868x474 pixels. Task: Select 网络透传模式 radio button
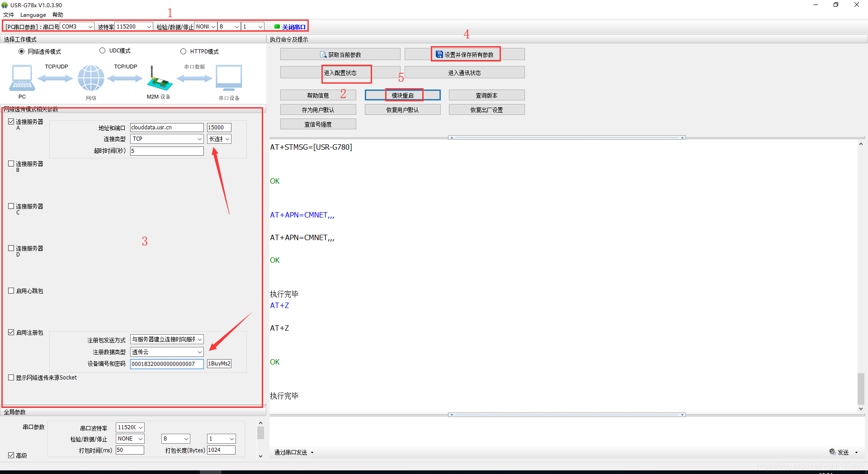[21, 52]
